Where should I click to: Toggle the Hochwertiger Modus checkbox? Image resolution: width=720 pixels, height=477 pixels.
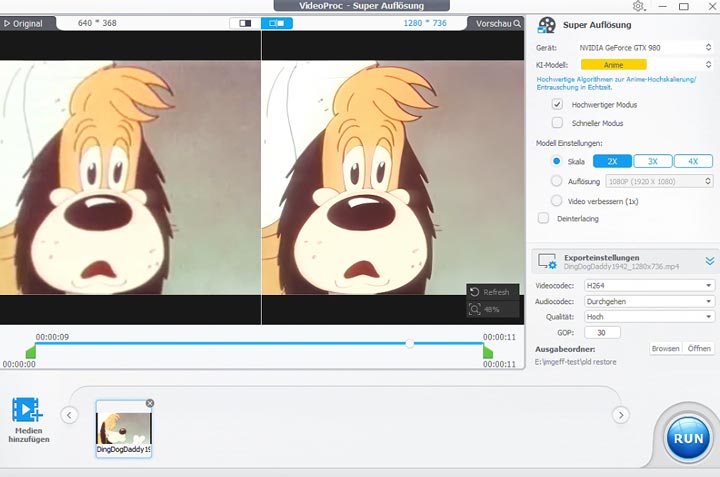click(557, 104)
